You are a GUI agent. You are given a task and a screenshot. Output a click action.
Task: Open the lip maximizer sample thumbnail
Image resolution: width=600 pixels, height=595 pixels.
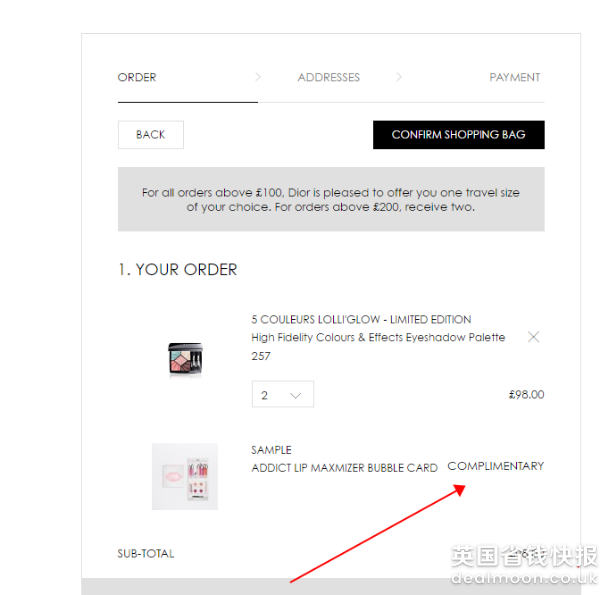(x=185, y=476)
